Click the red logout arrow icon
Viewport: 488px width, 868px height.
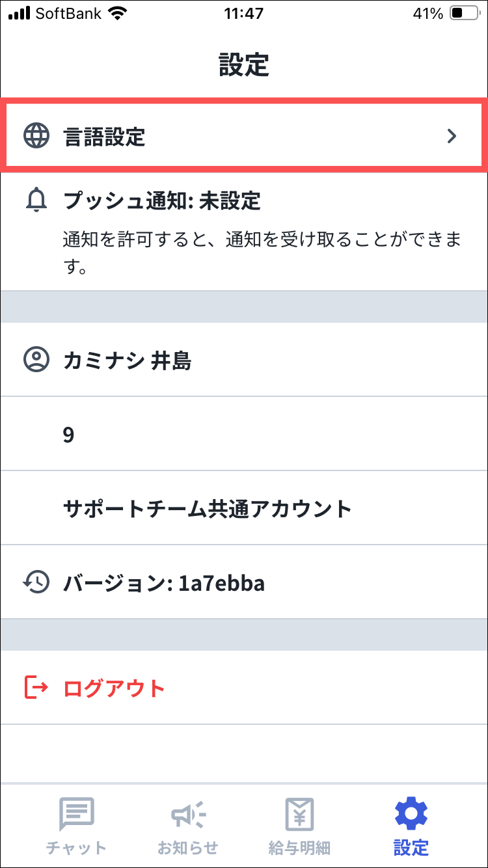(x=36, y=688)
